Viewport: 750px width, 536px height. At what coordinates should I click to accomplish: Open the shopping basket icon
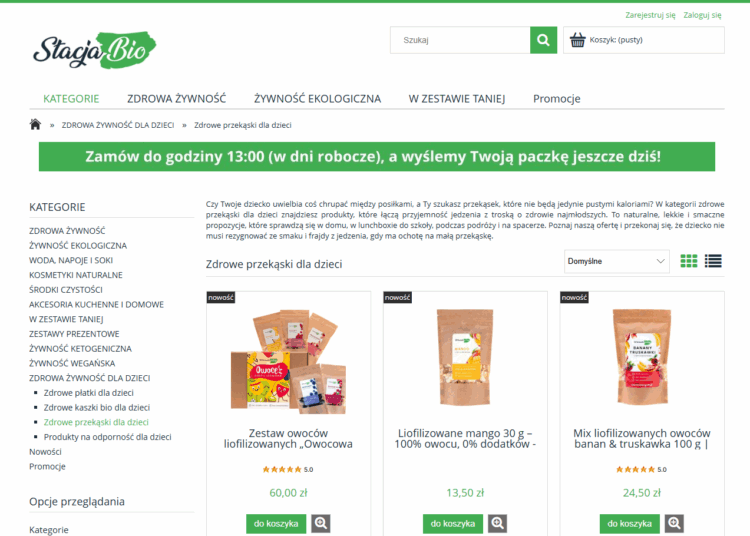click(x=577, y=40)
